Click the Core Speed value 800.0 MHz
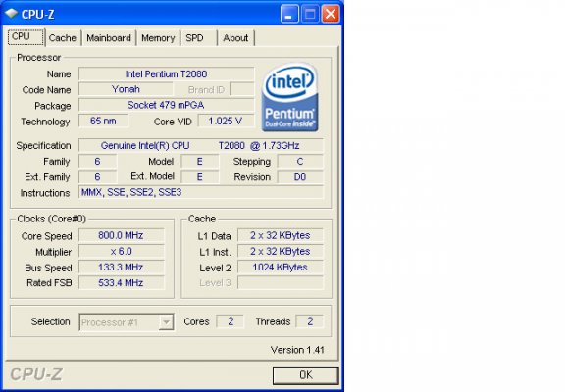This screenshot has width=565, height=392. tap(121, 235)
